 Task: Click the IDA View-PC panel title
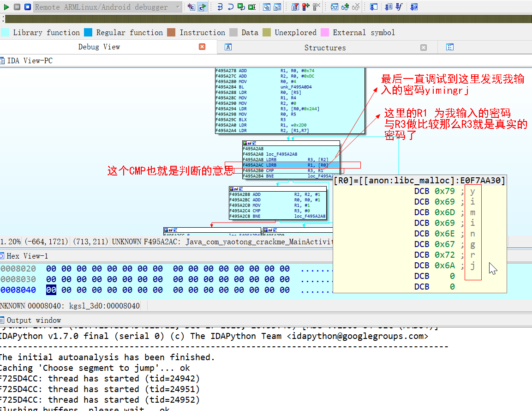tap(30, 61)
